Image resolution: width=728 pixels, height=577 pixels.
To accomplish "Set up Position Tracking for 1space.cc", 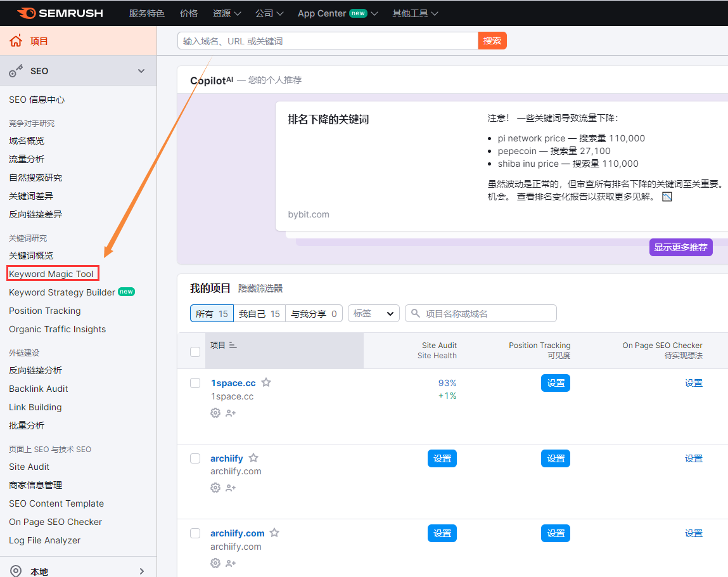I will (555, 383).
